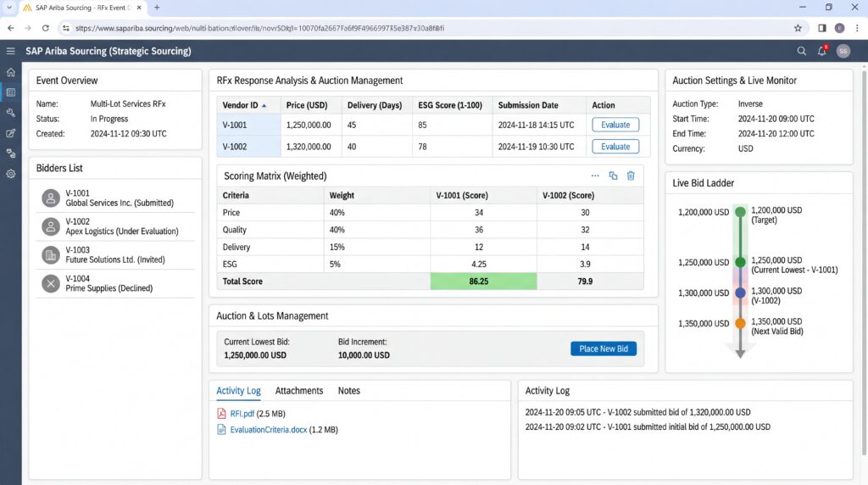Open the wrench tools sidebar icon

[10, 113]
